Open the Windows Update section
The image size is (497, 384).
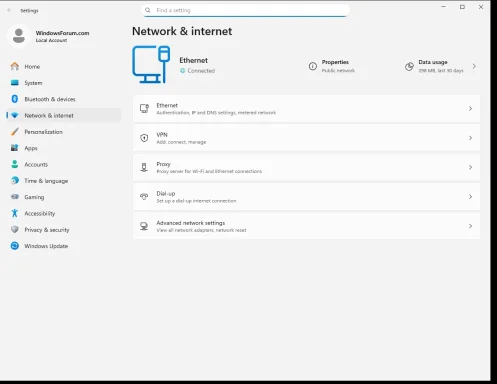tap(63, 246)
